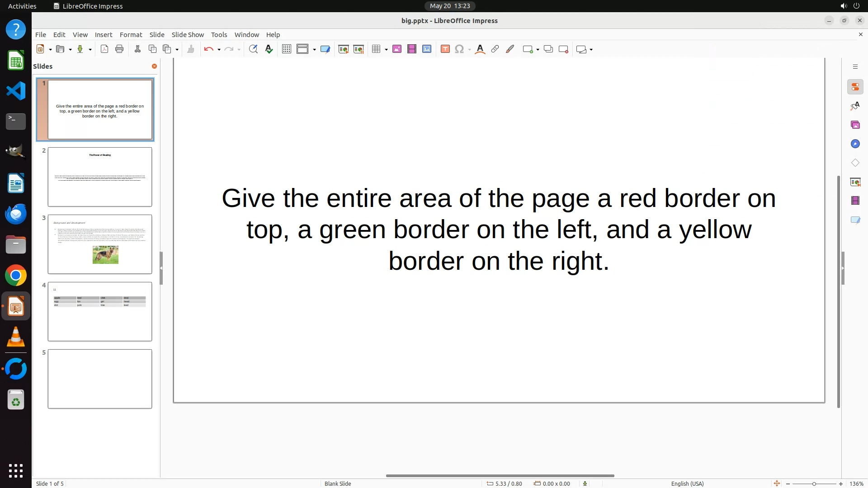Expand the Undo history dropdown arrow
Screen dimensions: 868x488
click(x=219, y=50)
